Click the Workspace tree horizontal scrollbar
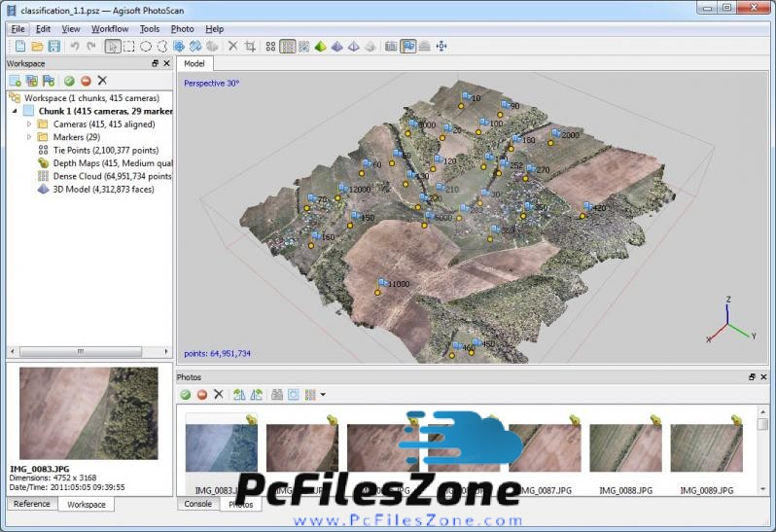 pos(81,351)
